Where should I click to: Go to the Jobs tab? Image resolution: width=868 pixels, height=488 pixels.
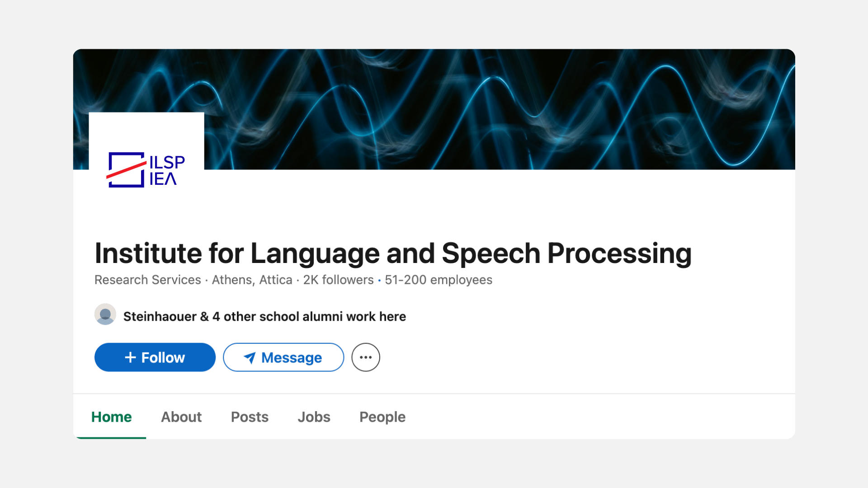pos(314,417)
